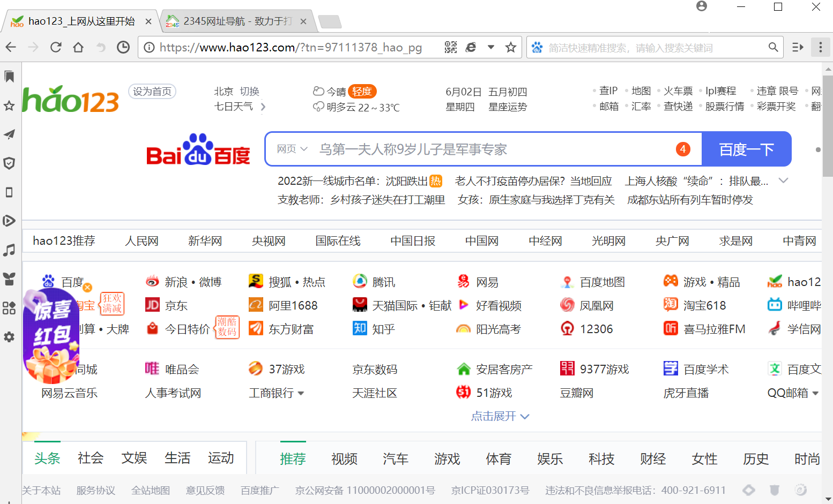
Task: Click the 百度一下 search button
Action: (747, 149)
